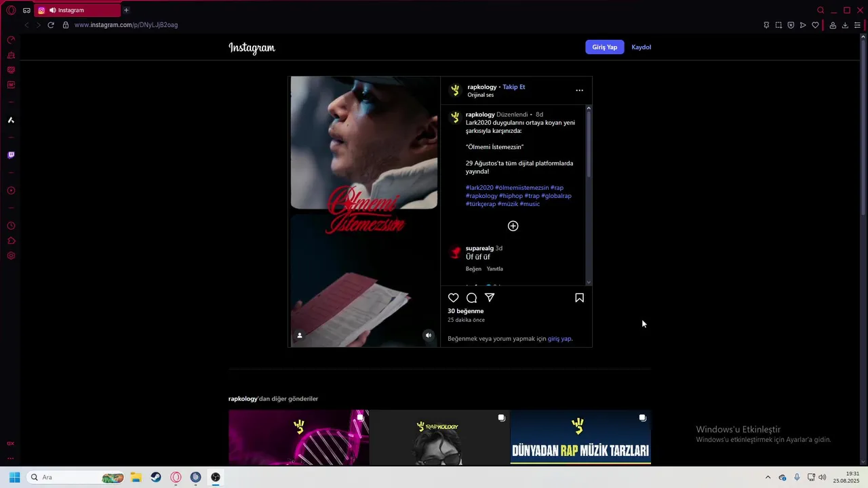Screen dimensions: 868x488
Task: Open post options three-dots menu
Action: 579,90
